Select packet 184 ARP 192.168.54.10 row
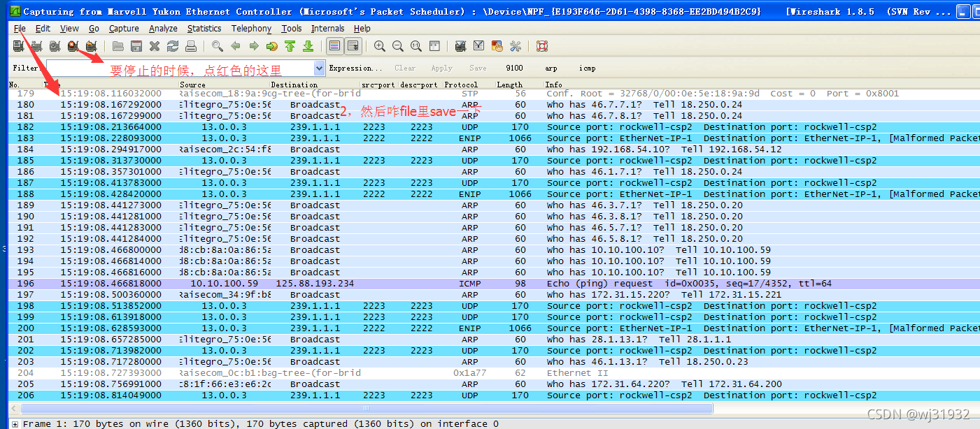The height and width of the screenshot is (429, 980). pos(494,150)
